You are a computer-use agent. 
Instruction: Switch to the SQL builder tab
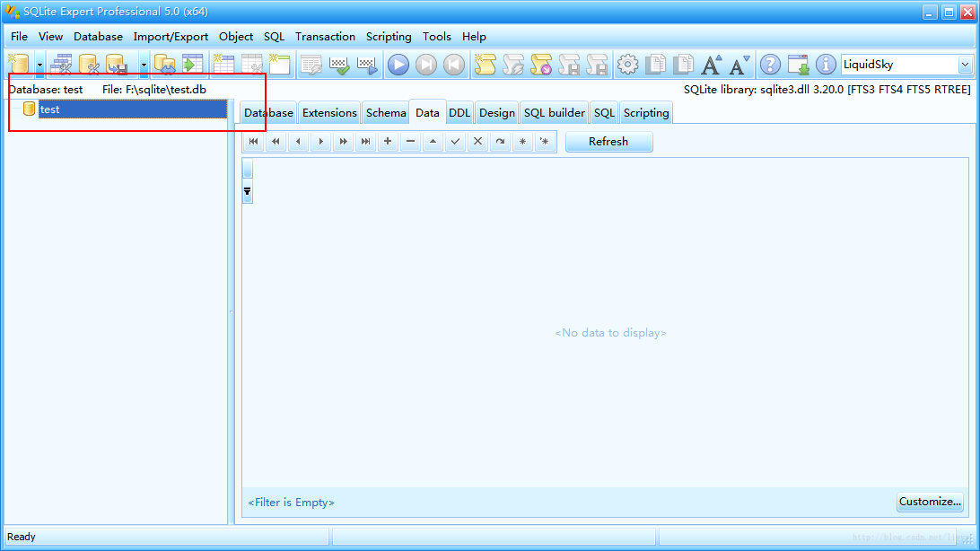pos(555,113)
